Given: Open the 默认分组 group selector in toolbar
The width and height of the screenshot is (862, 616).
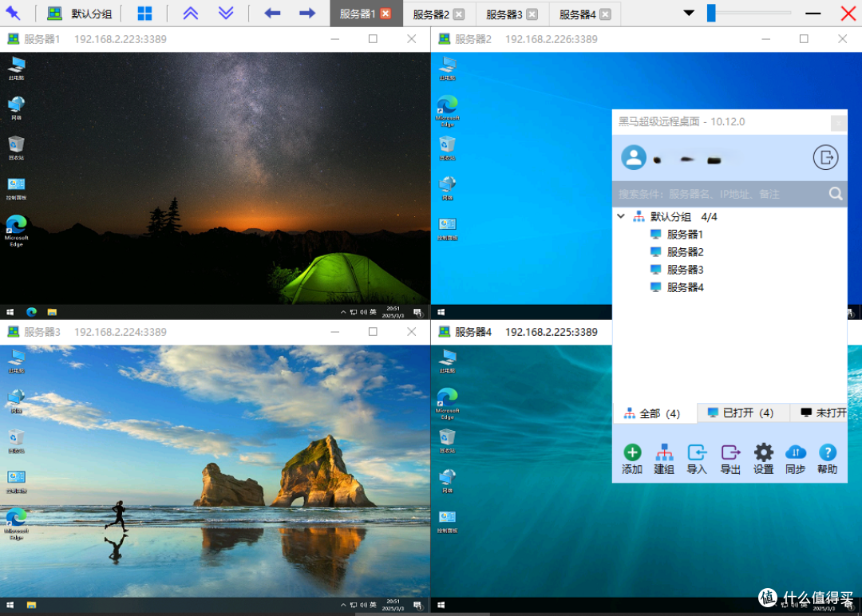Looking at the screenshot, I should pos(80,14).
